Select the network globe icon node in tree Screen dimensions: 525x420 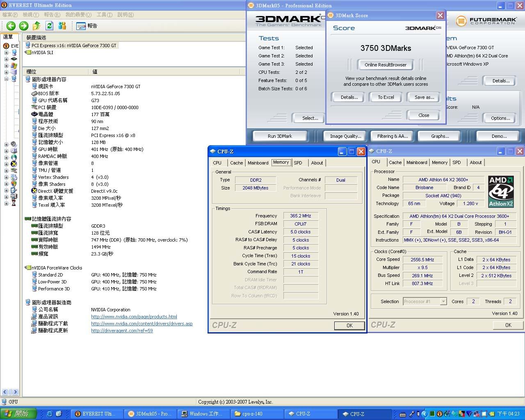pyautogui.click(x=14, y=157)
